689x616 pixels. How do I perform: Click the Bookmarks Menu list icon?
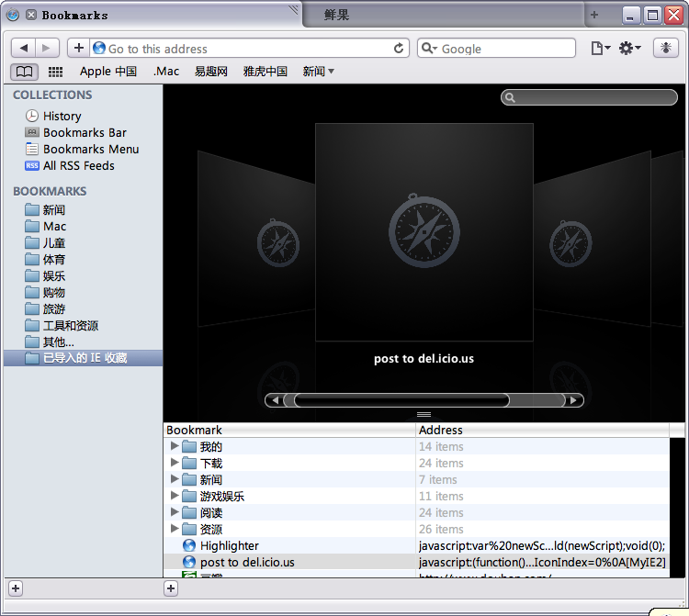click(32, 150)
